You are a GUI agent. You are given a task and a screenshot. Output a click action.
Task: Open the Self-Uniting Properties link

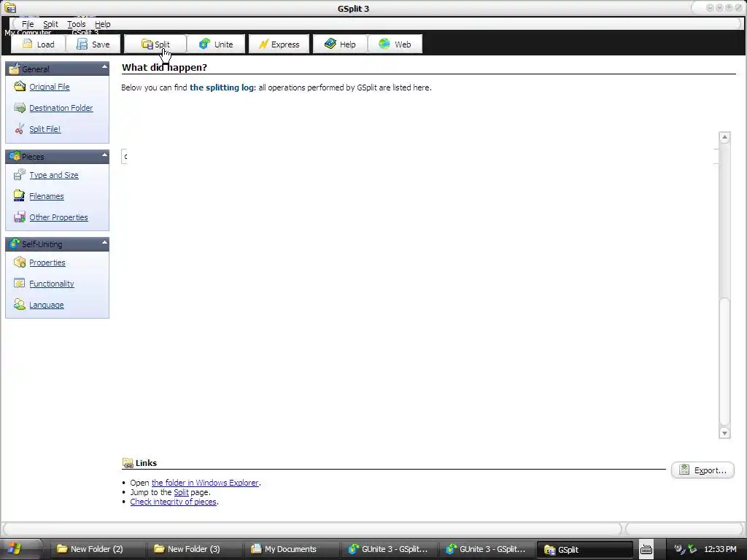point(47,262)
